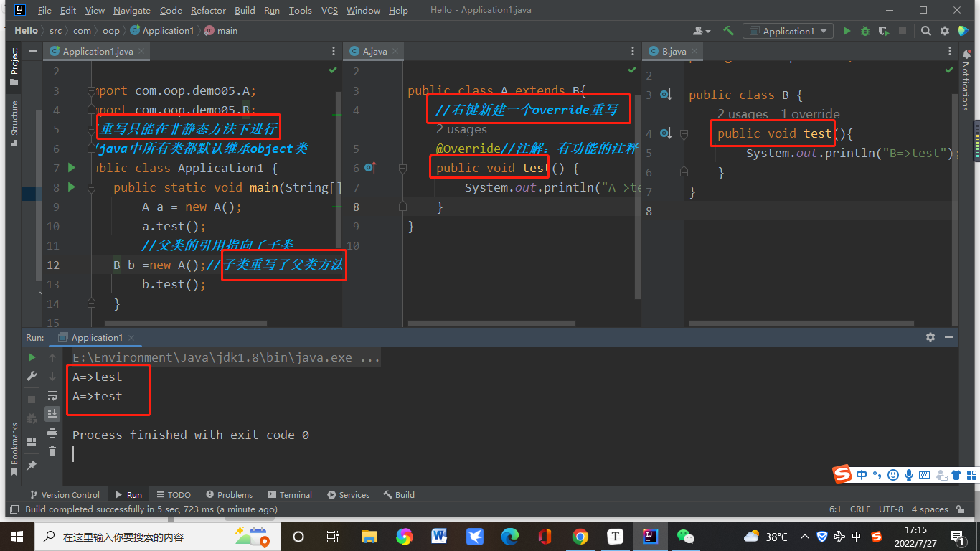Click '2 usages' hint in A.java

click(x=461, y=129)
